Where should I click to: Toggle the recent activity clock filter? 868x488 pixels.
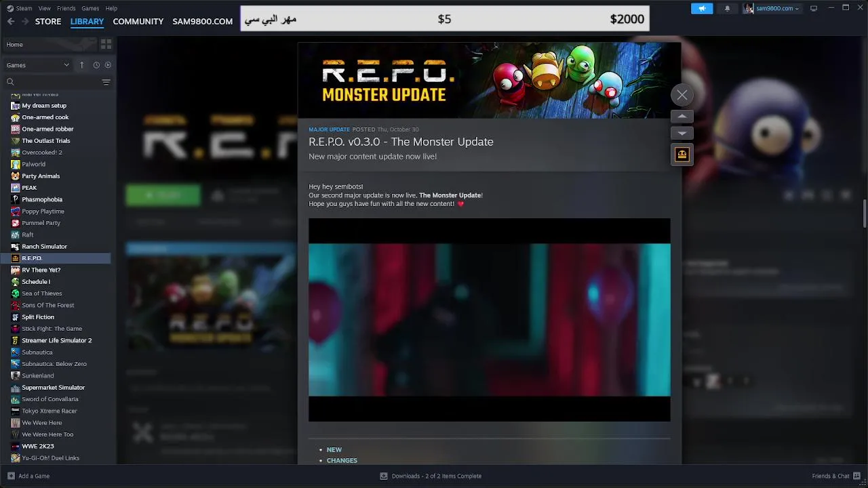pyautogui.click(x=96, y=65)
